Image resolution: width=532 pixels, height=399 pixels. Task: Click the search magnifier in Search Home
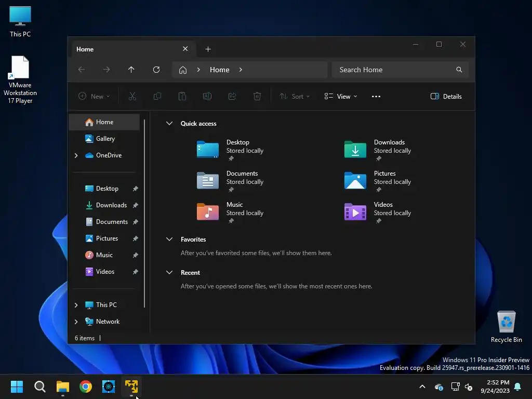pyautogui.click(x=459, y=70)
